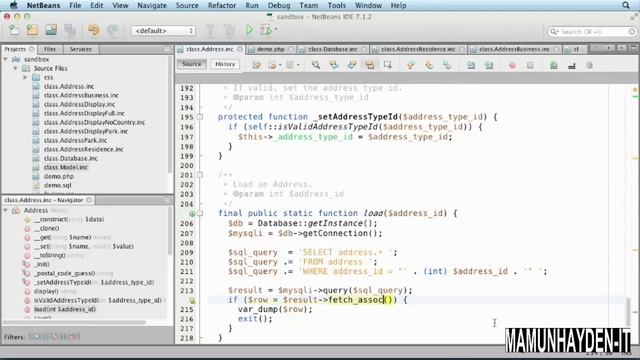
Task: Collapse the comment fold at line 201
Action: click(200, 175)
